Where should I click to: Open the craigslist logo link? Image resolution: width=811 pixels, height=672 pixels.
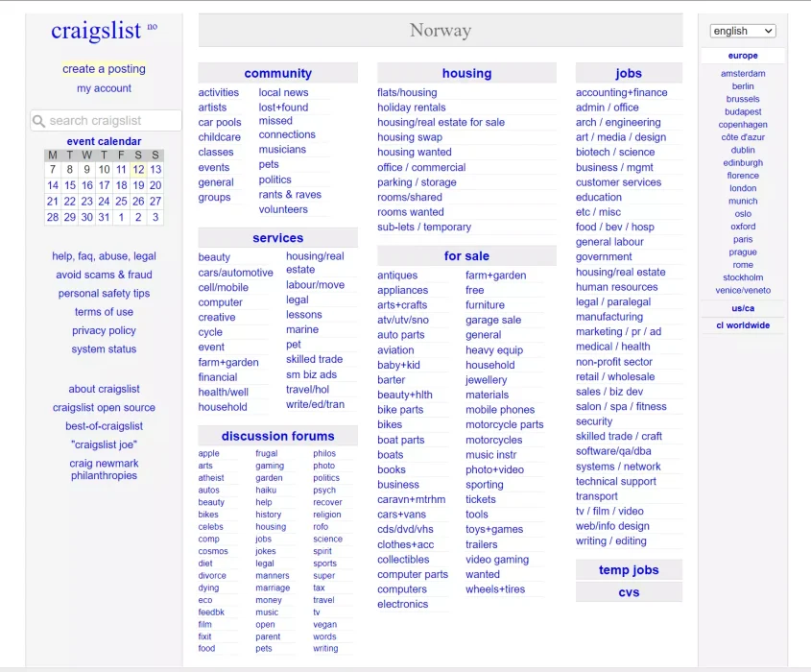pos(96,31)
